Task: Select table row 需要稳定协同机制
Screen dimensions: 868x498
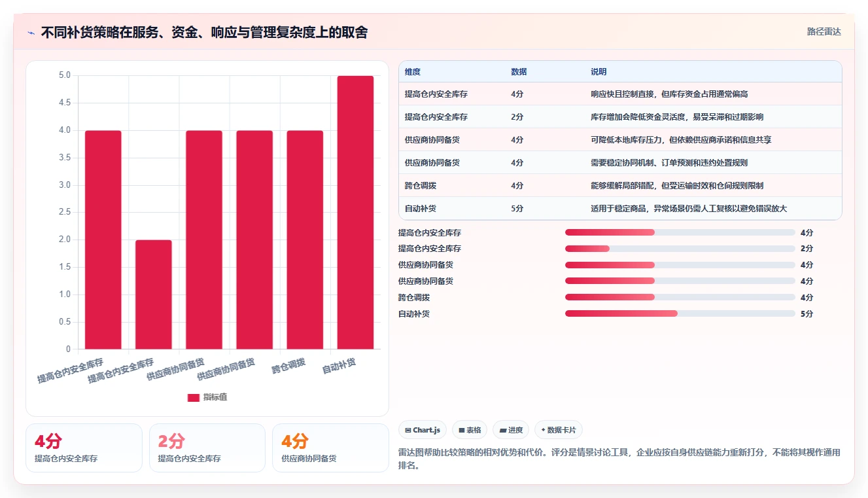Action: point(620,163)
